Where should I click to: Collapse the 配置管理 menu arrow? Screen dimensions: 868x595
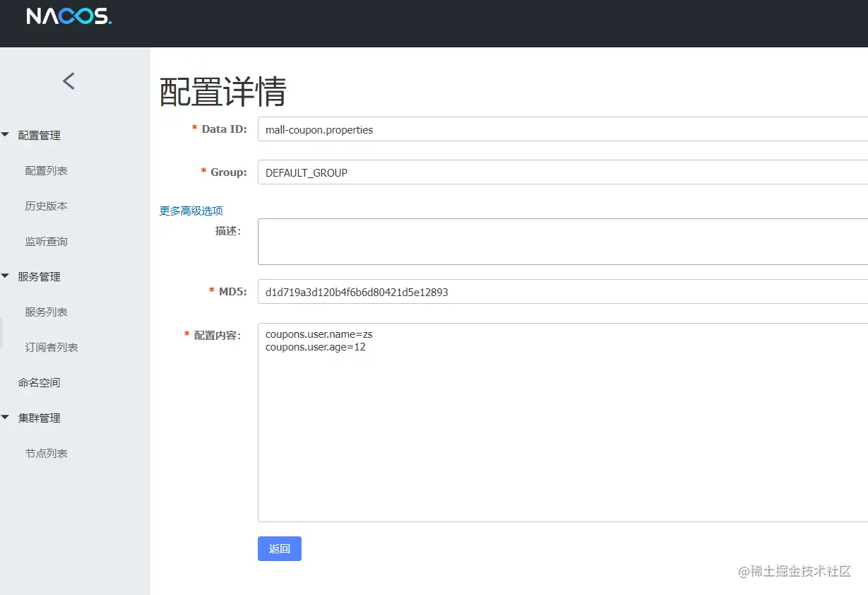click(x=6, y=135)
